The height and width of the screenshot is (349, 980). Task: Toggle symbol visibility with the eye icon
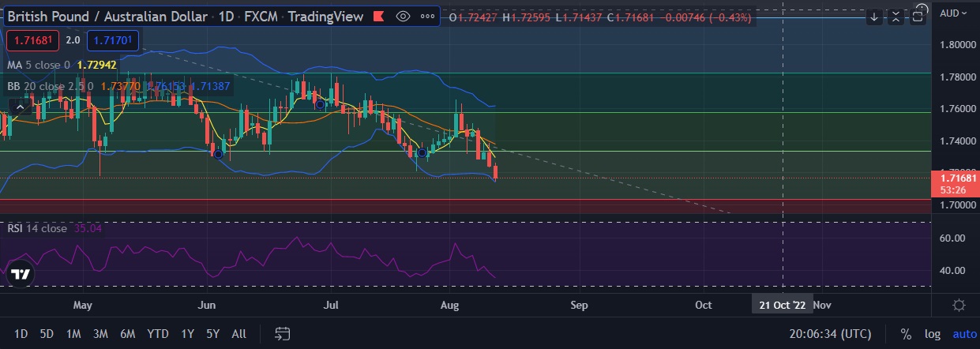pos(403,17)
